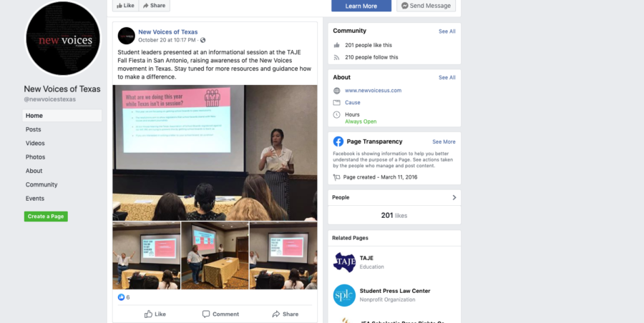Click New Voices avatar in post header
Viewport: 644px width, 323px height.
(127, 36)
